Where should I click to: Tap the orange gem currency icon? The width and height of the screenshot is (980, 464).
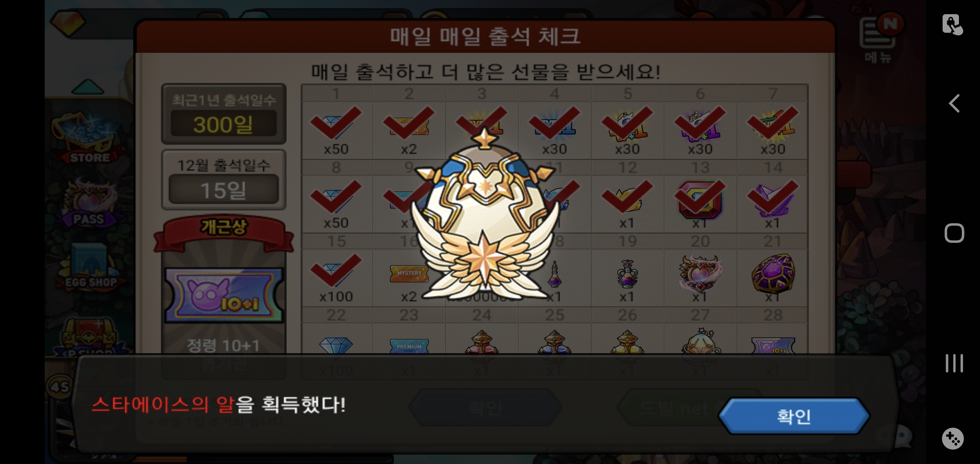pyautogui.click(x=68, y=22)
